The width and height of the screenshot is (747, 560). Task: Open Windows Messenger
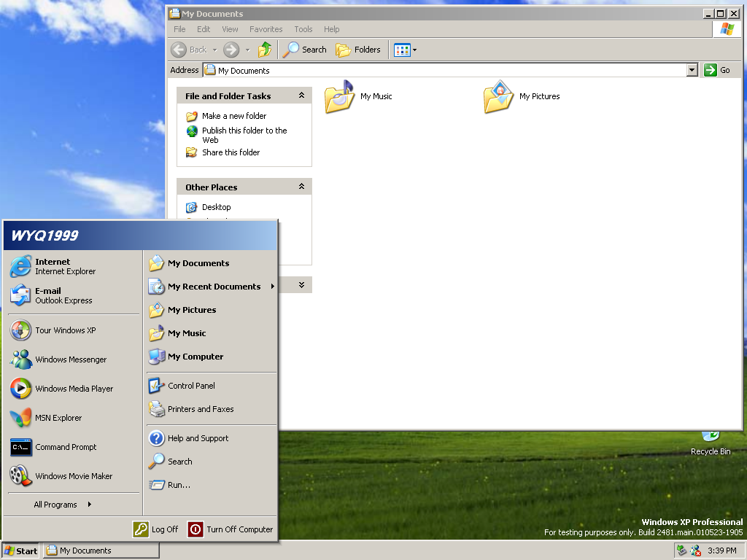(70, 359)
